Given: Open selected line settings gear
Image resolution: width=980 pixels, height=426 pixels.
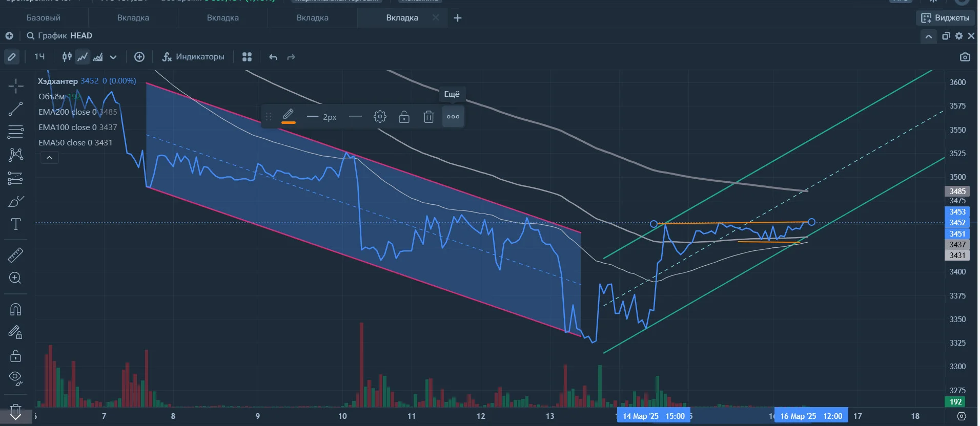Looking at the screenshot, I should 380,117.
